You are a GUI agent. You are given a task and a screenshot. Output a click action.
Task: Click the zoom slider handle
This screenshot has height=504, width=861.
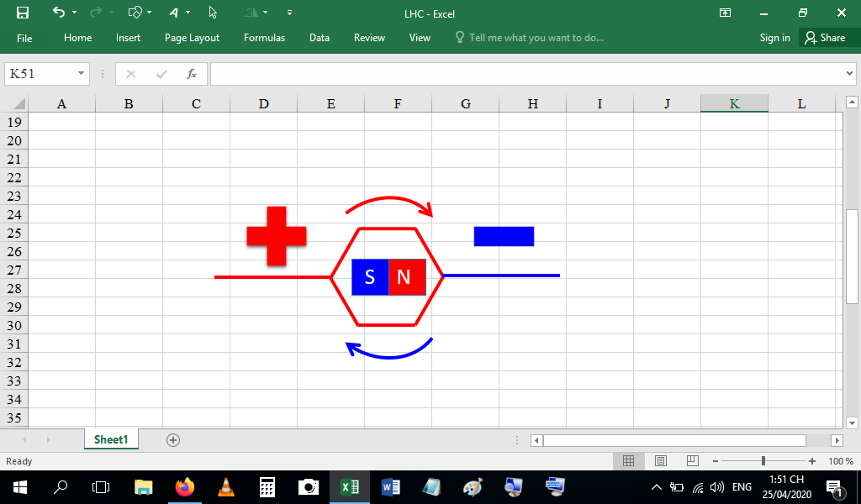pyautogui.click(x=763, y=461)
